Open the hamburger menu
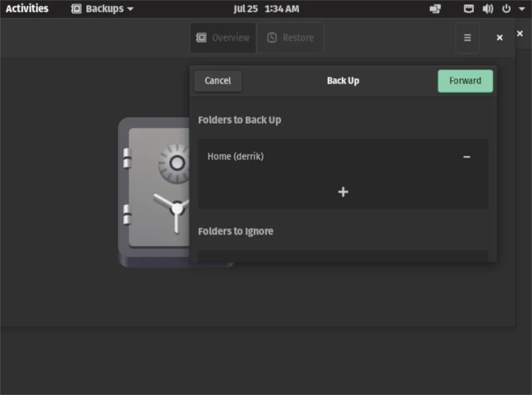 pyautogui.click(x=467, y=38)
